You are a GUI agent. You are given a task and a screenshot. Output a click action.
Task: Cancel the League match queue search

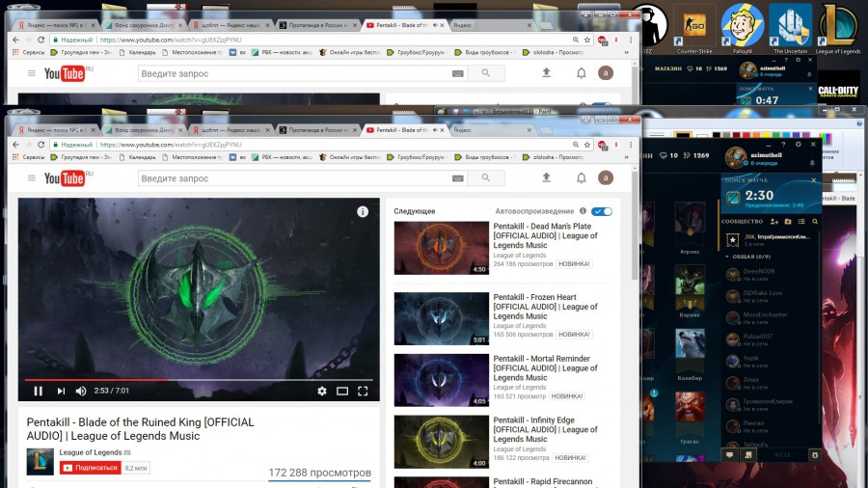(814, 180)
